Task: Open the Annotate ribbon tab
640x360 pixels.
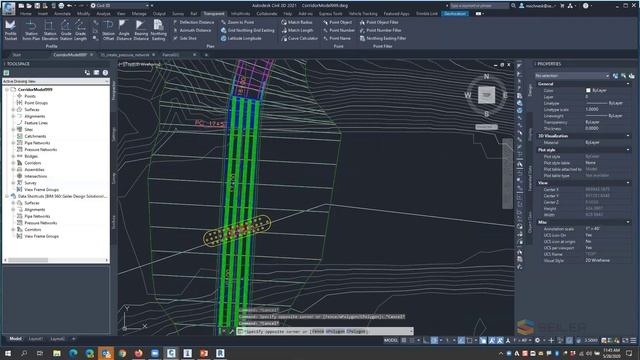Action: pyautogui.click(x=62, y=14)
